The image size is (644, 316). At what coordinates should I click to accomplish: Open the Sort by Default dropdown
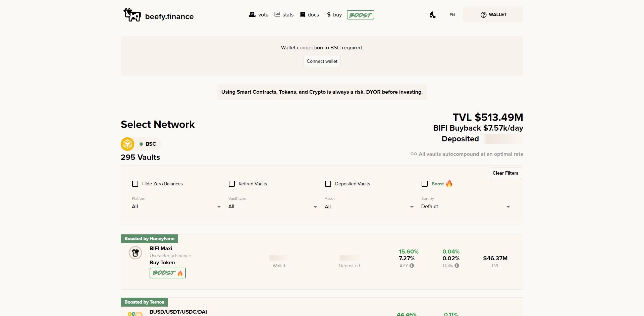click(x=466, y=207)
